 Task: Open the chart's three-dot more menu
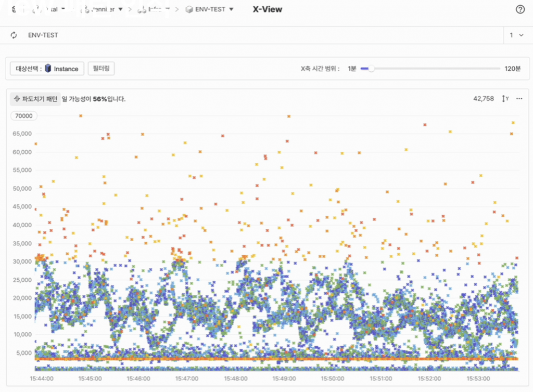point(519,99)
